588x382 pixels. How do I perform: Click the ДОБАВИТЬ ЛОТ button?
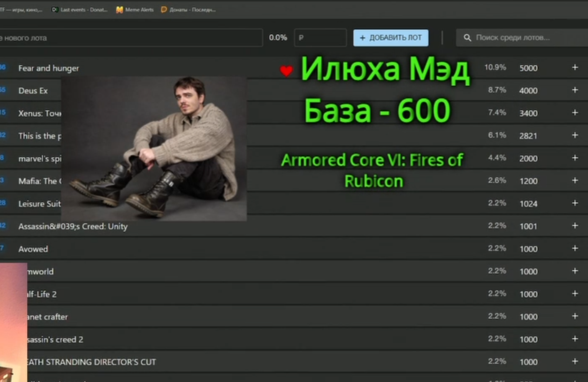pyautogui.click(x=391, y=38)
